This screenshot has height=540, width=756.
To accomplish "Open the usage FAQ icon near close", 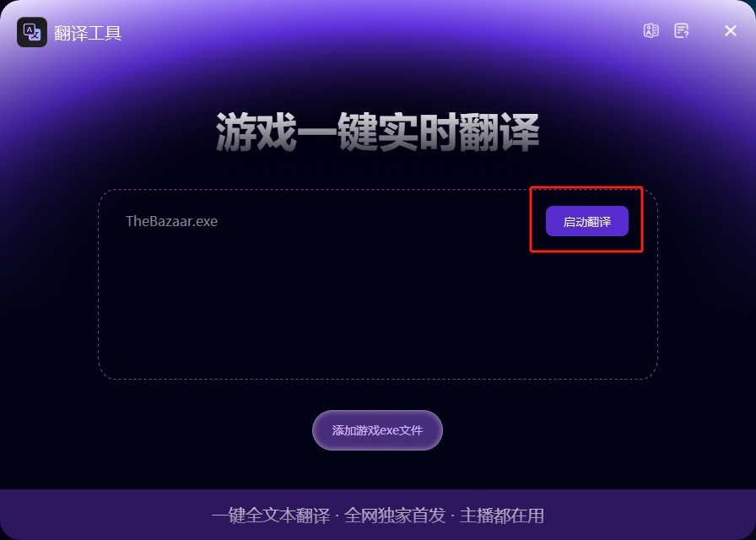I will (681, 31).
